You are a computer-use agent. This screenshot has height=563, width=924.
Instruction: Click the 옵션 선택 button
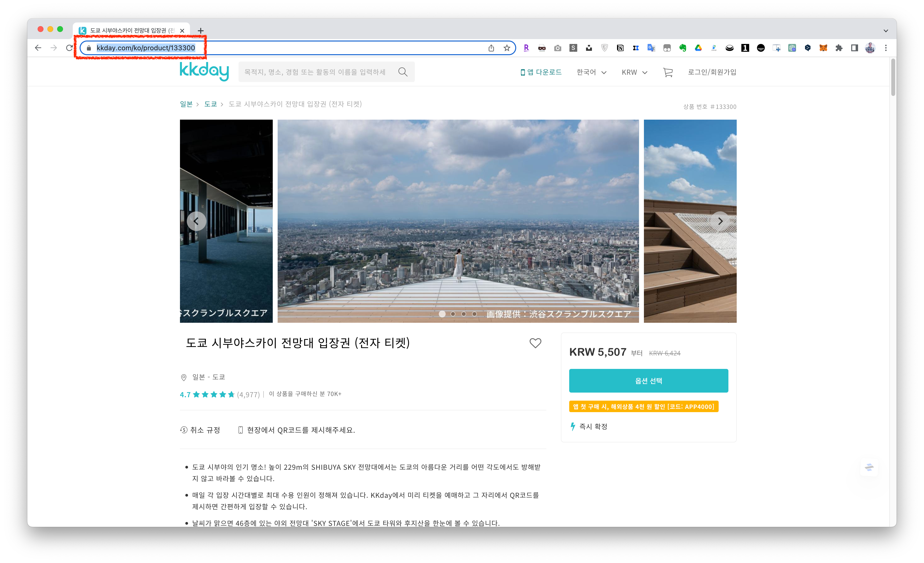(648, 381)
